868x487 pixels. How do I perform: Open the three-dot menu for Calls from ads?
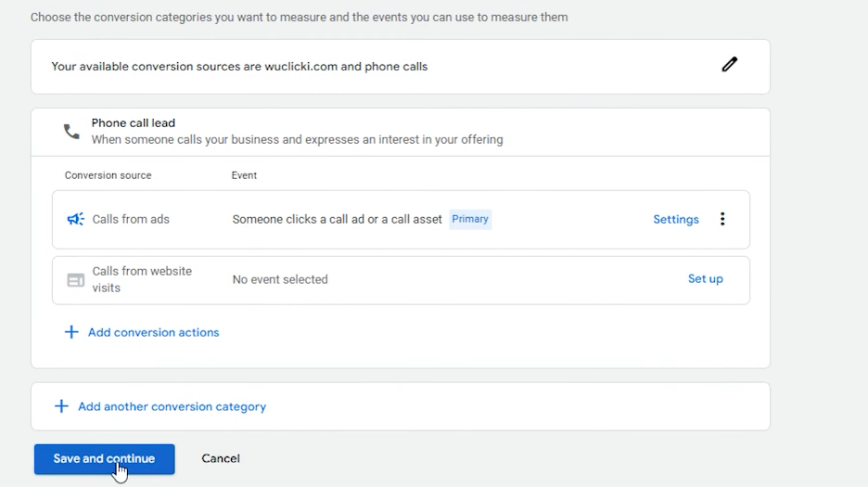(722, 219)
